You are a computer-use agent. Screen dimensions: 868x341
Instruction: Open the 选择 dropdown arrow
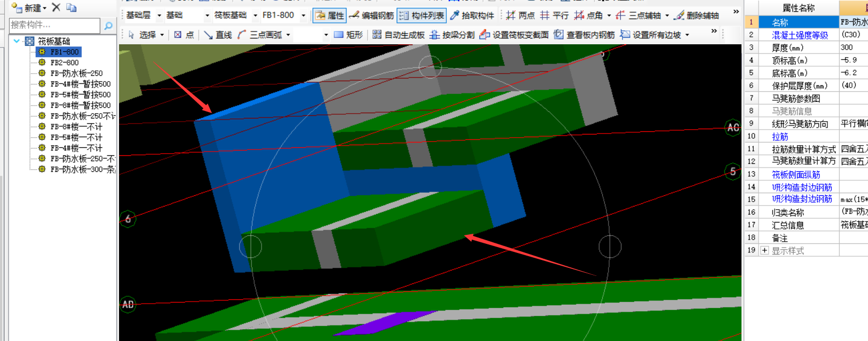(162, 35)
